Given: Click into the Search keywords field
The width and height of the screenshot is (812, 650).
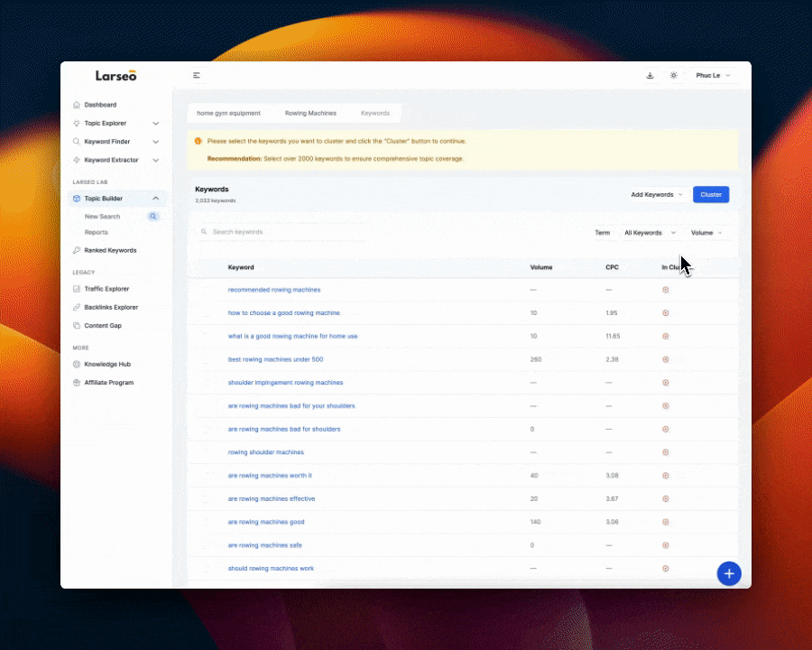Looking at the screenshot, I should (x=282, y=232).
